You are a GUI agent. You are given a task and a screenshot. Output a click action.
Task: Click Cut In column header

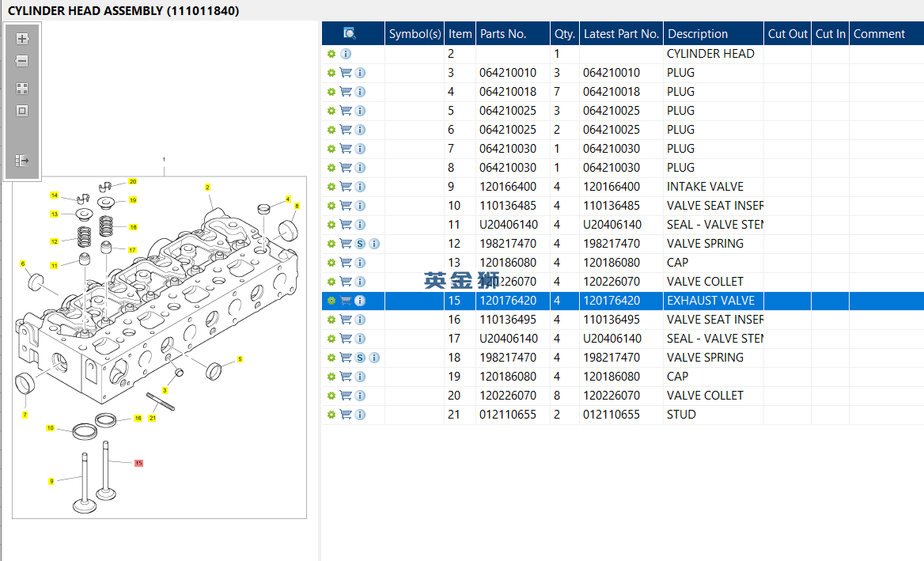click(x=831, y=33)
